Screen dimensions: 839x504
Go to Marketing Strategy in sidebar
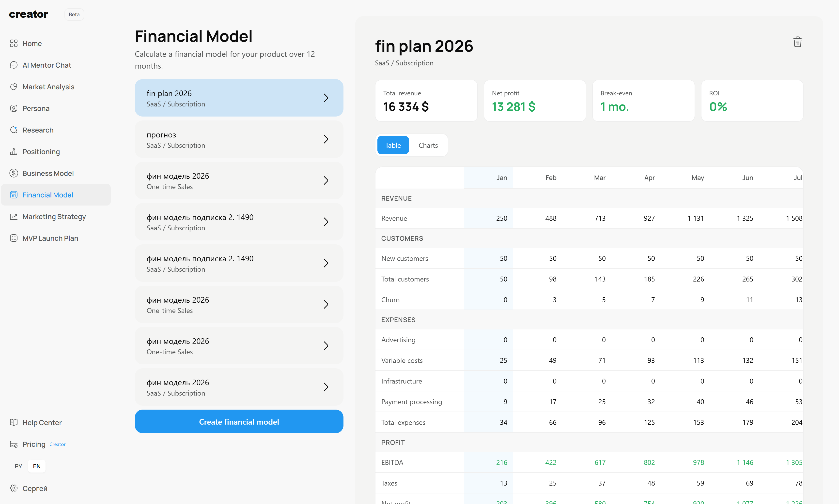pyautogui.click(x=54, y=216)
